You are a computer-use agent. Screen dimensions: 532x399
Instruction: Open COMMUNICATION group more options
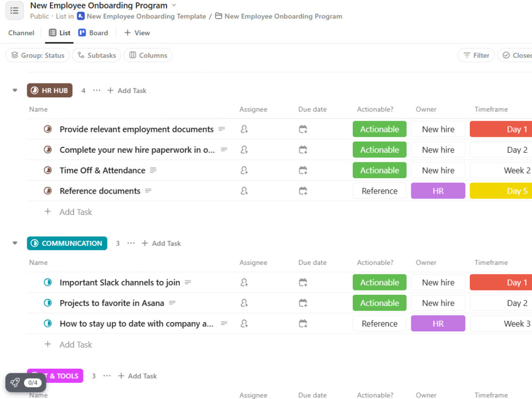click(131, 243)
